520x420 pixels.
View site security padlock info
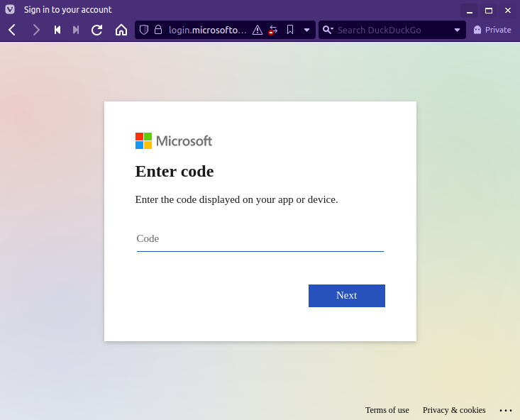click(158, 30)
